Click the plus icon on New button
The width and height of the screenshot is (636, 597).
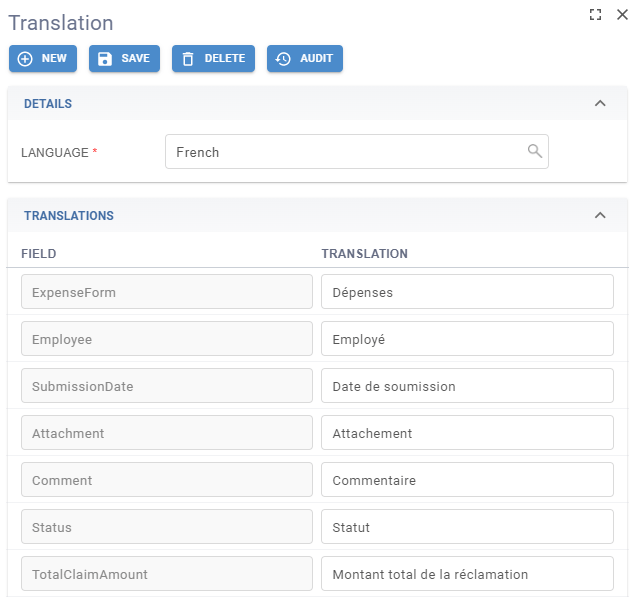(26, 59)
